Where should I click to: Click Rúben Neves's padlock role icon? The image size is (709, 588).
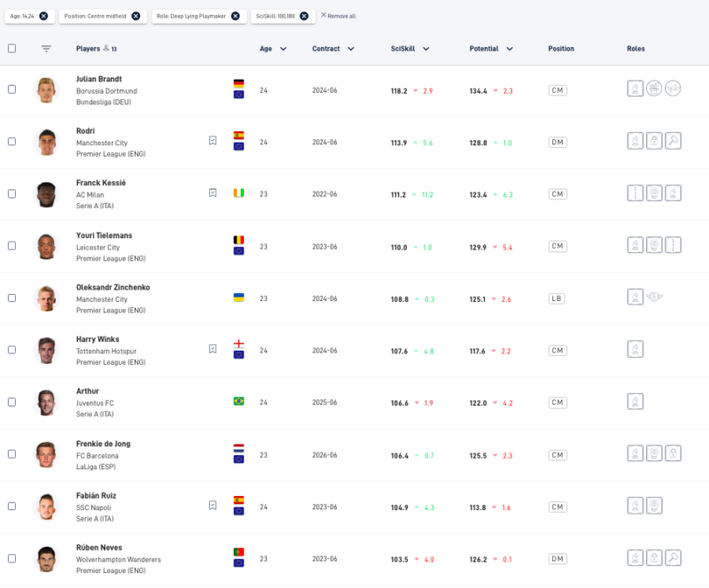point(654,558)
